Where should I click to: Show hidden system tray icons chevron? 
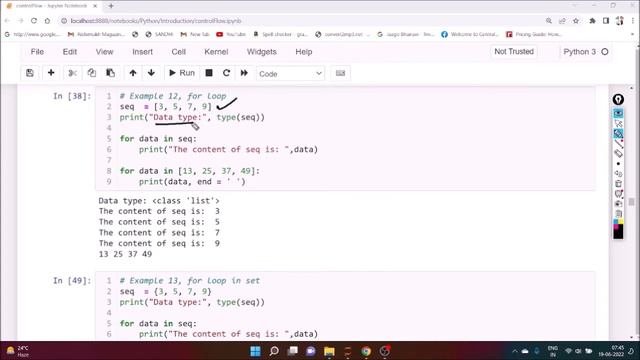514,351
